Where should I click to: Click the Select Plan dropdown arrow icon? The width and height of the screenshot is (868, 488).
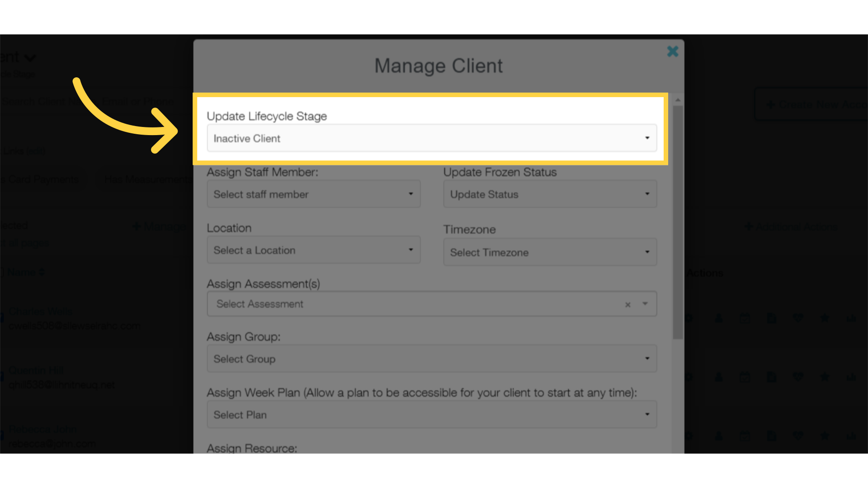coord(647,414)
